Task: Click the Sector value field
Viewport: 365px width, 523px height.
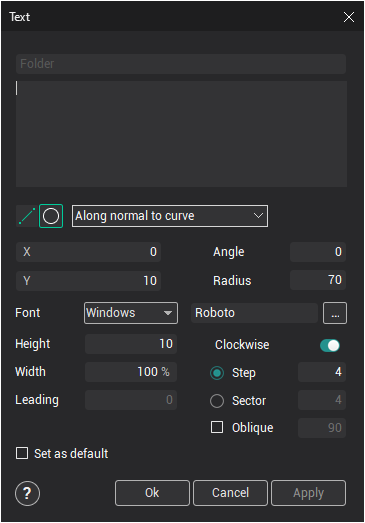Action: click(x=322, y=400)
